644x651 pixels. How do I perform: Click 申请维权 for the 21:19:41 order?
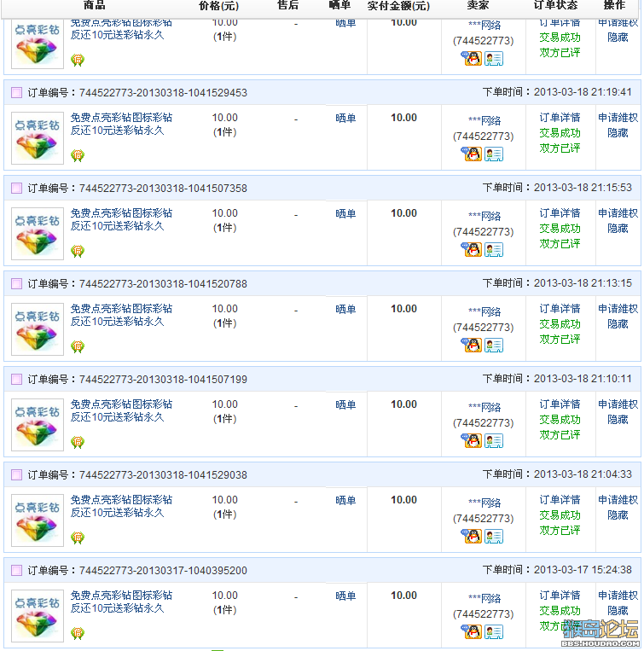click(618, 118)
